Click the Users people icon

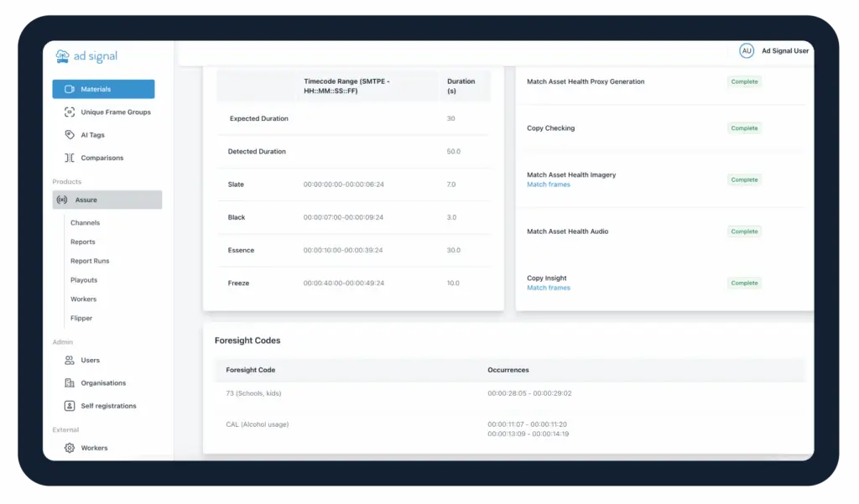[x=70, y=360]
